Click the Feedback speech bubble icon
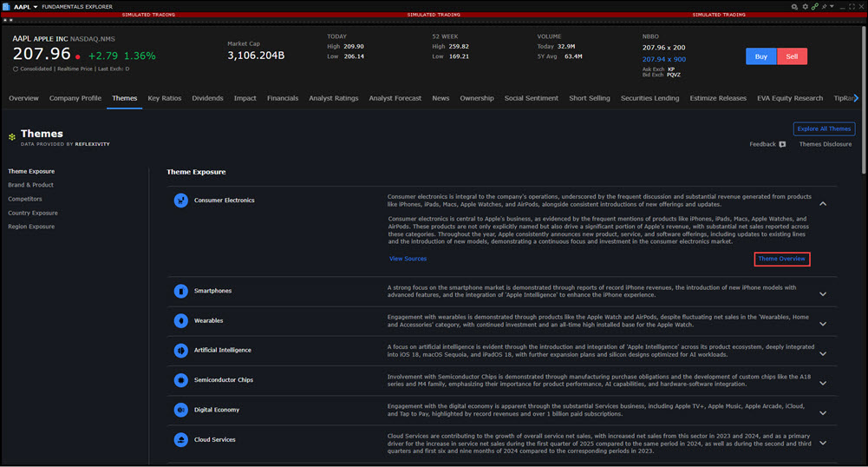The height and width of the screenshot is (467, 868). point(782,145)
